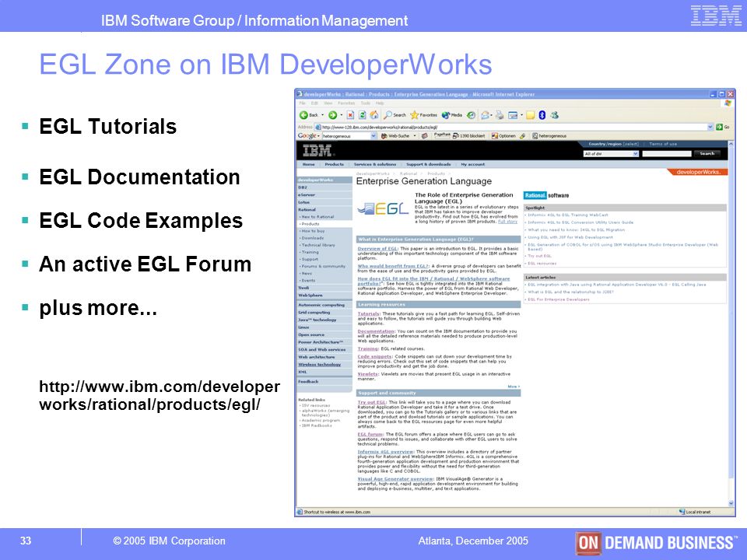Viewport: 747px width, 560px height.
Task: Click the Mail envelope toolbar icon
Action: (x=485, y=115)
